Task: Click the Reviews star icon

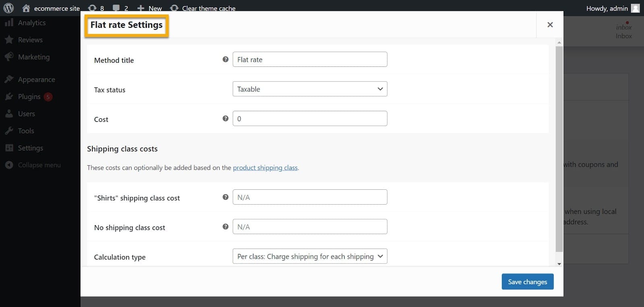Action: click(x=9, y=39)
